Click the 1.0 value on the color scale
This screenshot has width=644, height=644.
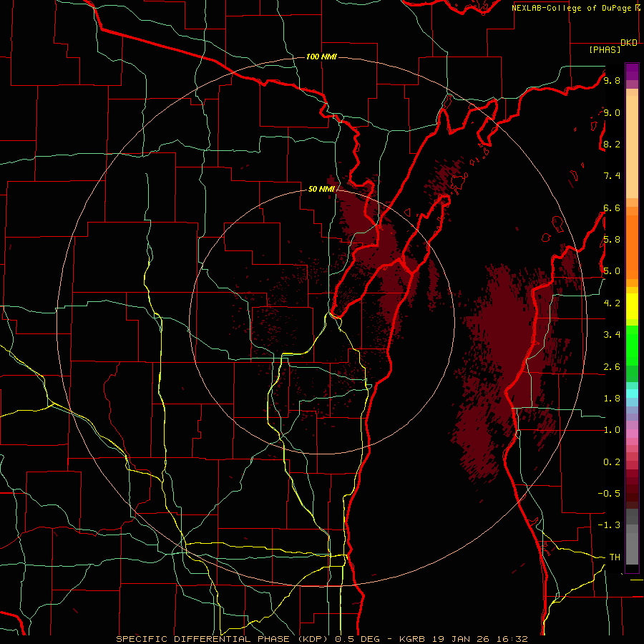point(612,430)
